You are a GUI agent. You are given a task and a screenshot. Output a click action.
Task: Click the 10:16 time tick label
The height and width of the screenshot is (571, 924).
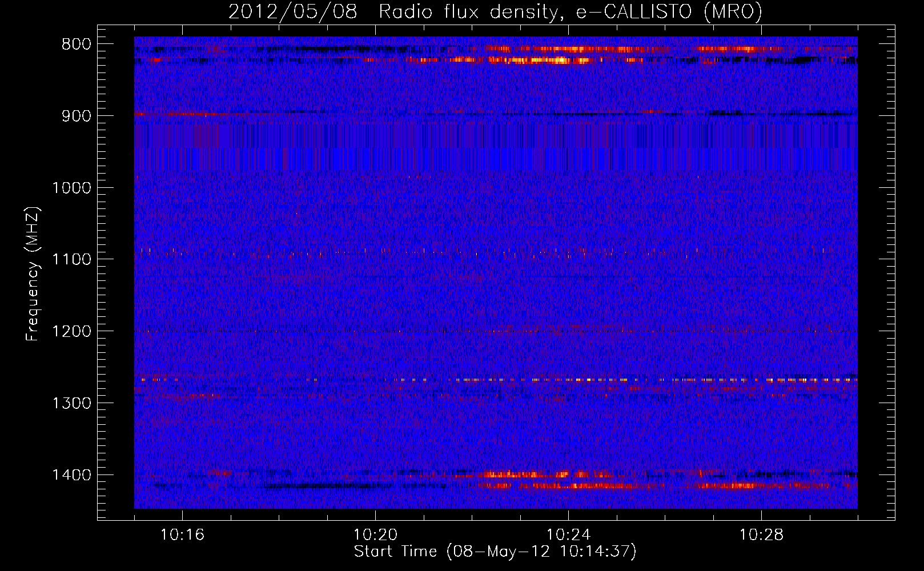point(182,535)
